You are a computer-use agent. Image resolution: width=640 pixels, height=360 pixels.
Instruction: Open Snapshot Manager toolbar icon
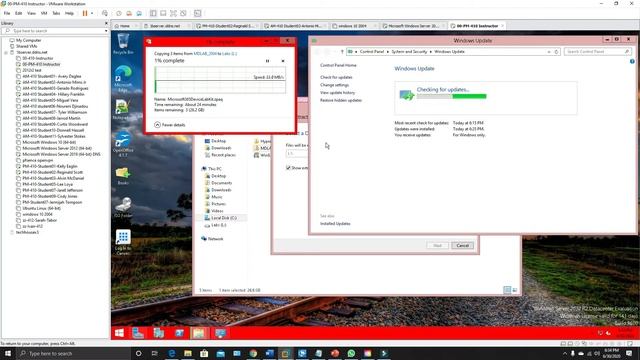[139, 13]
